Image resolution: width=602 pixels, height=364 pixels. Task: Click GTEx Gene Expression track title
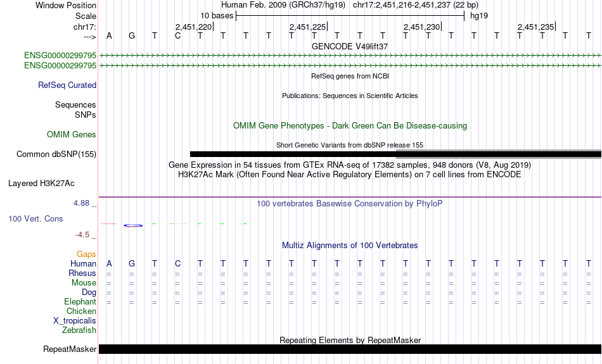click(x=350, y=165)
